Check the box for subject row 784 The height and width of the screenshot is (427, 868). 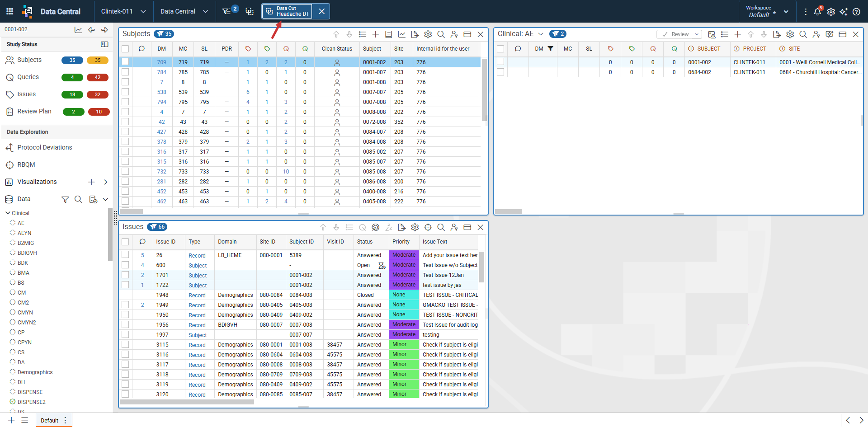coord(125,72)
